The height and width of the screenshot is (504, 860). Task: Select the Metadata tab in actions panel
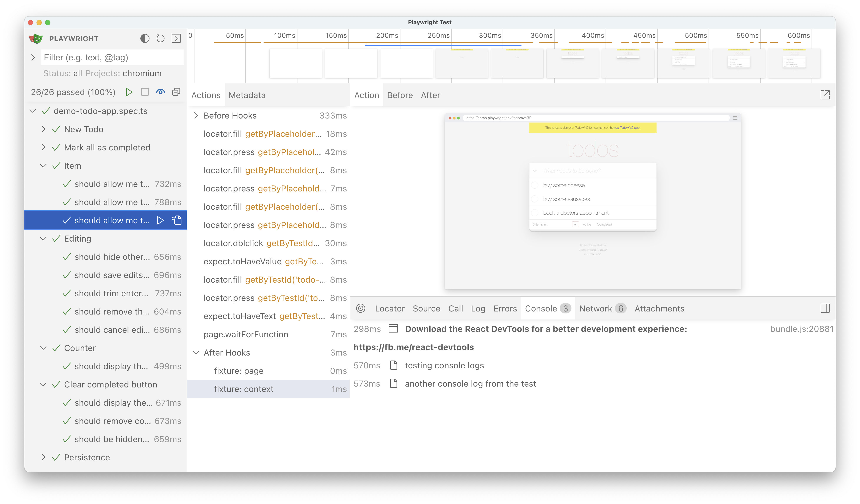247,95
